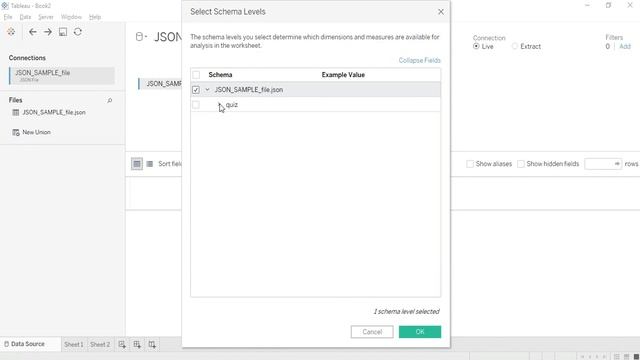This screenshot has width=640, height=360.
Task: Click the Collapse Fields link
Action: (420, 60)
